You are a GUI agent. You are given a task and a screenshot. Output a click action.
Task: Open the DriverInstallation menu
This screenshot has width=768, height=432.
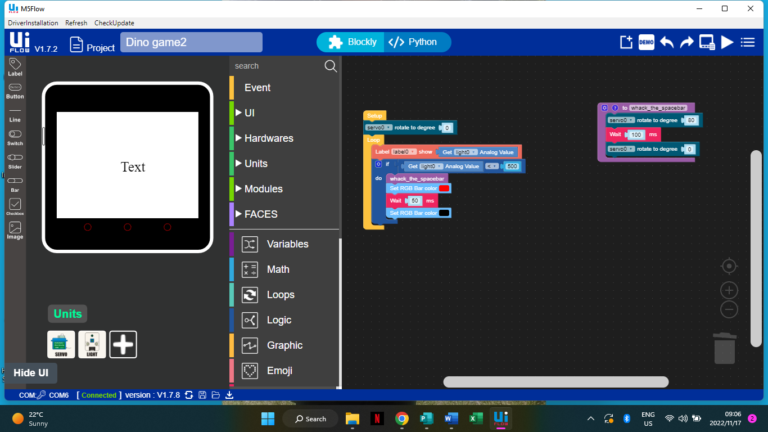pyautogui.click(x=32, y=22)
